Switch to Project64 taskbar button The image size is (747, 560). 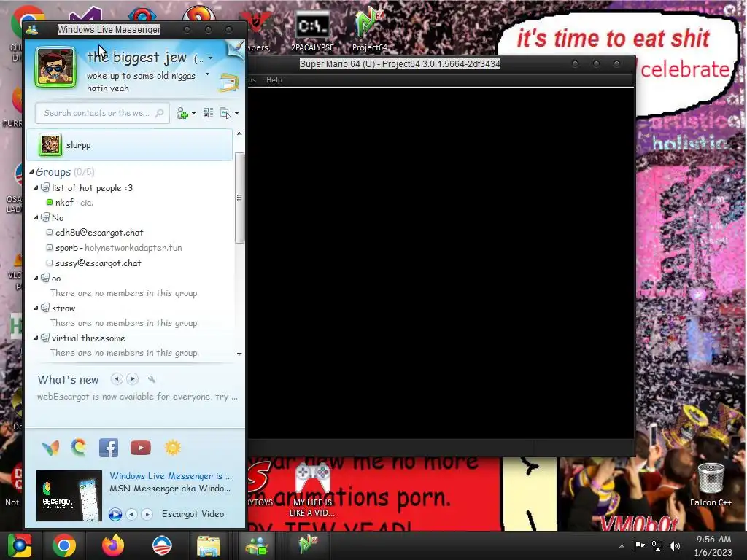pyautogui.click(x=307, y=544)
